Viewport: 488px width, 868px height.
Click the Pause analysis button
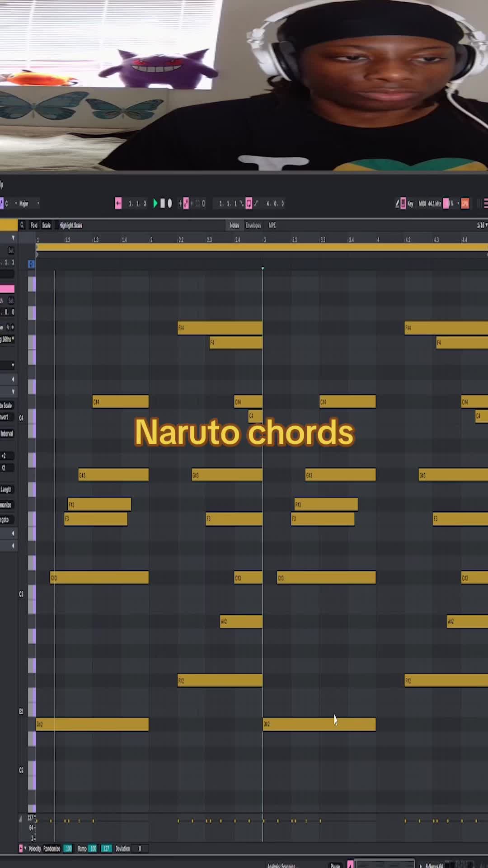tap(335, 865)
